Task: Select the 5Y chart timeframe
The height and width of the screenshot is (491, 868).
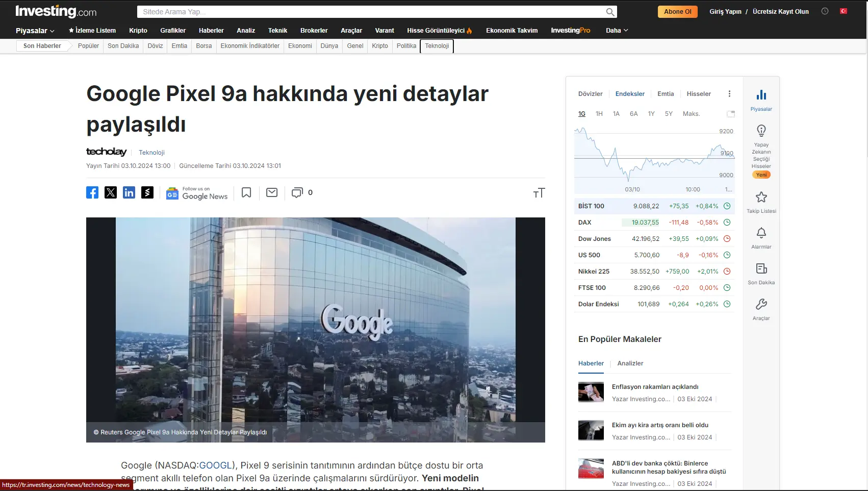Action: [x=669, y=114]
